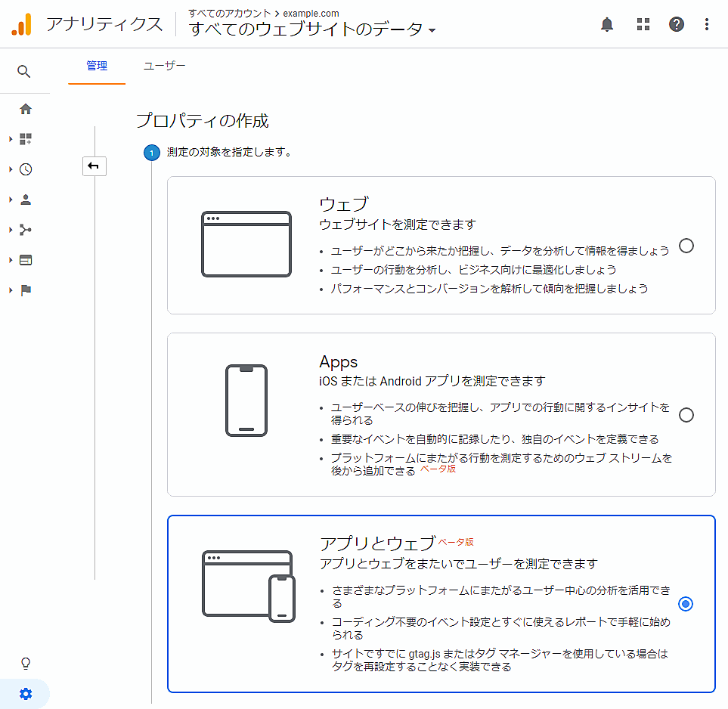Select the Apps radio button
Viewport: 728px width, 709px height.
686,415
